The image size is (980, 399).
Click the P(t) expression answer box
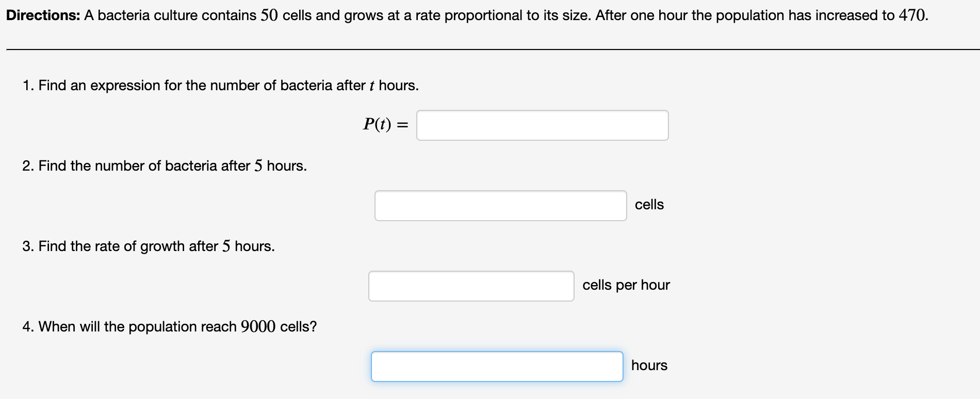pyautogui.click(x=543, y=125)
